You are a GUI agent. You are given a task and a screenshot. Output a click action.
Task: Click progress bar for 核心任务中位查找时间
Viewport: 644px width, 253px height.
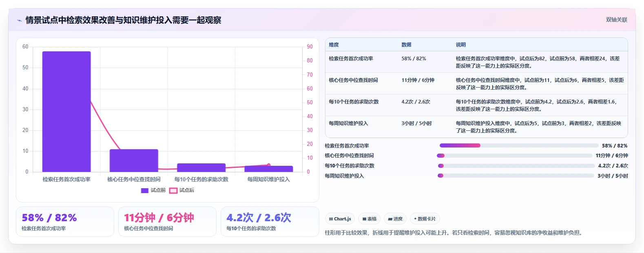pyautogui.click(x=514, y=156)
